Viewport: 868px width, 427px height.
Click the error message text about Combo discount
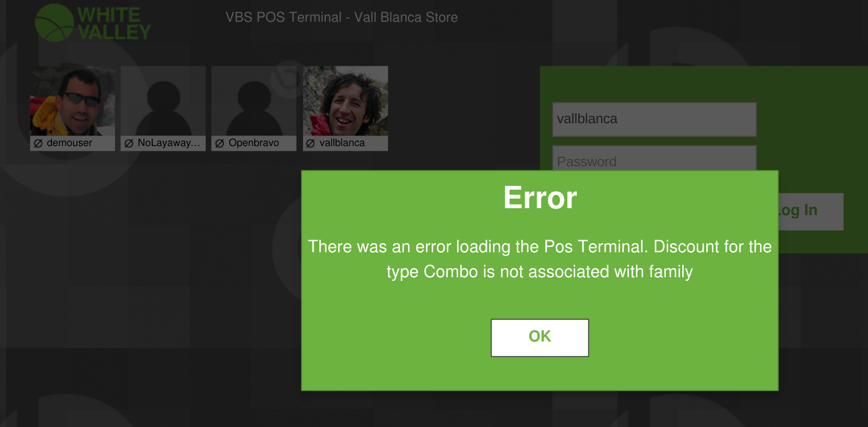(x=540, y=259)
